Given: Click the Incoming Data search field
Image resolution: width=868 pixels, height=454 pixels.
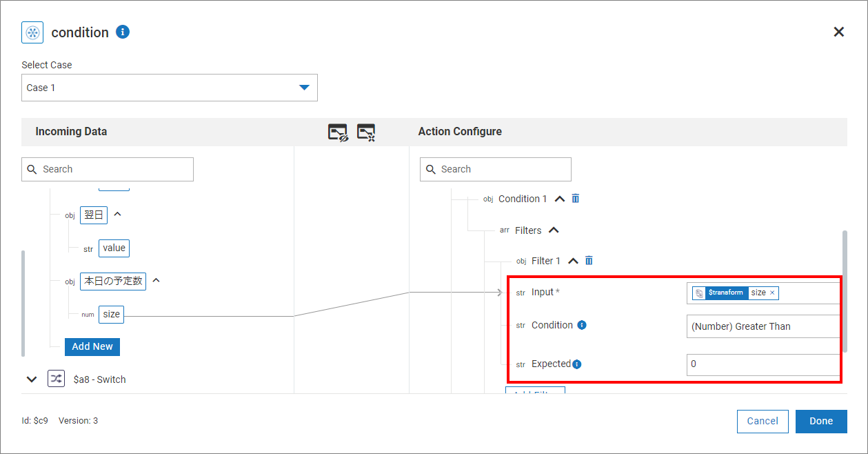Looking at the screenshot, I should coord(108,169).
